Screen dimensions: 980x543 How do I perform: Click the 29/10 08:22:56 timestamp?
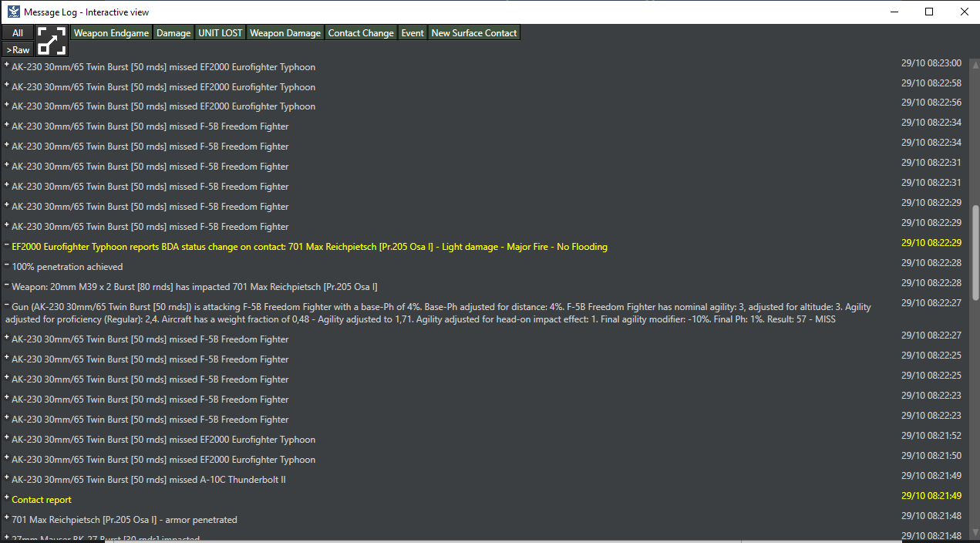931,103
